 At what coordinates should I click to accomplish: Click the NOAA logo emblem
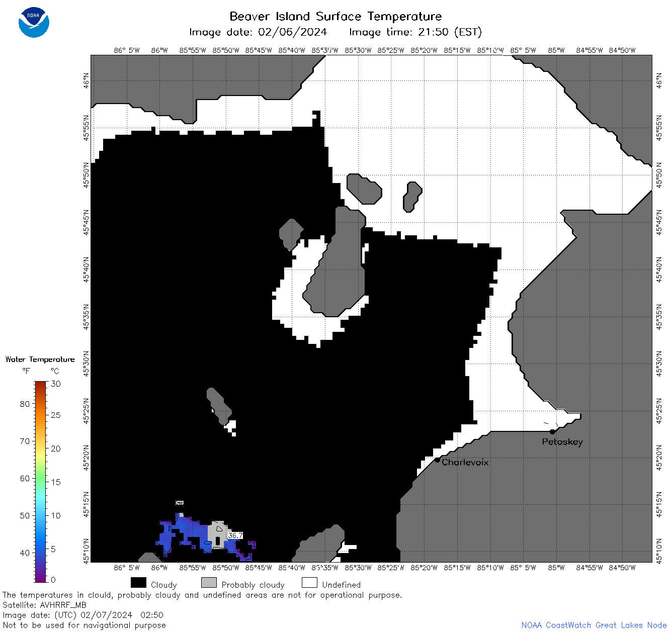tap(34, 23)
